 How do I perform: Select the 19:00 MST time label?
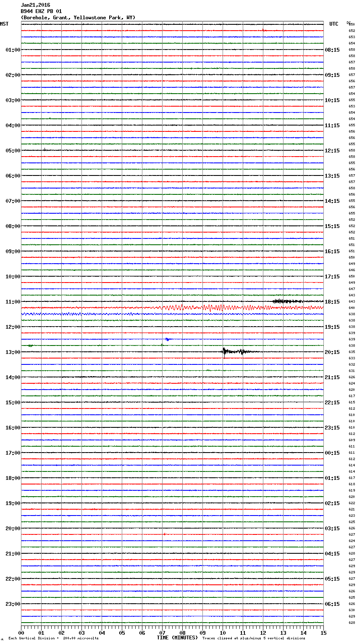[13, 503]
